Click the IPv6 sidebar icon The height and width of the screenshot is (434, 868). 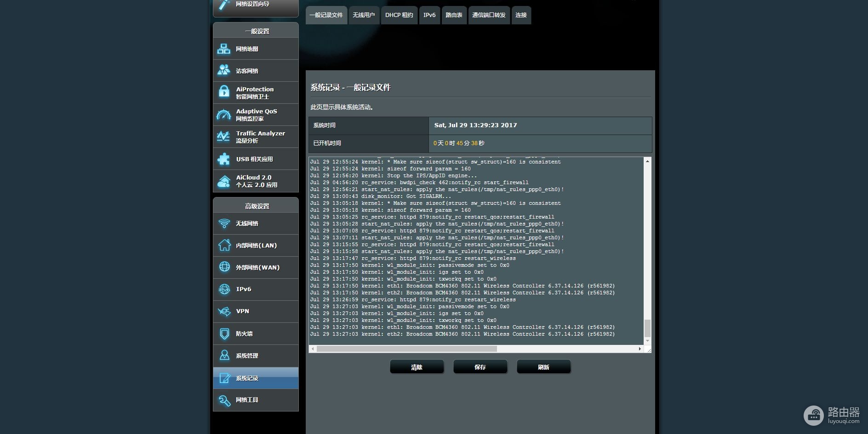[x=224, y=289]
